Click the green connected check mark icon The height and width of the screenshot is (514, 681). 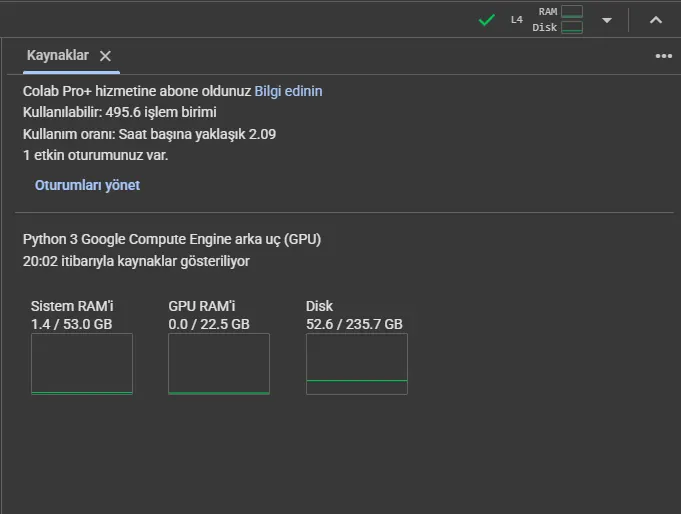tap(487, 19)
